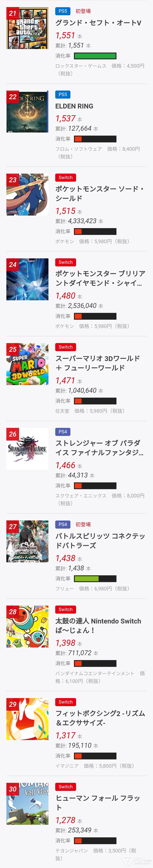This screenshot has height=868, width=153.
Task: Click the Switch label above Pokémon Brilliant Diamond
Action: tap(66, 262)
